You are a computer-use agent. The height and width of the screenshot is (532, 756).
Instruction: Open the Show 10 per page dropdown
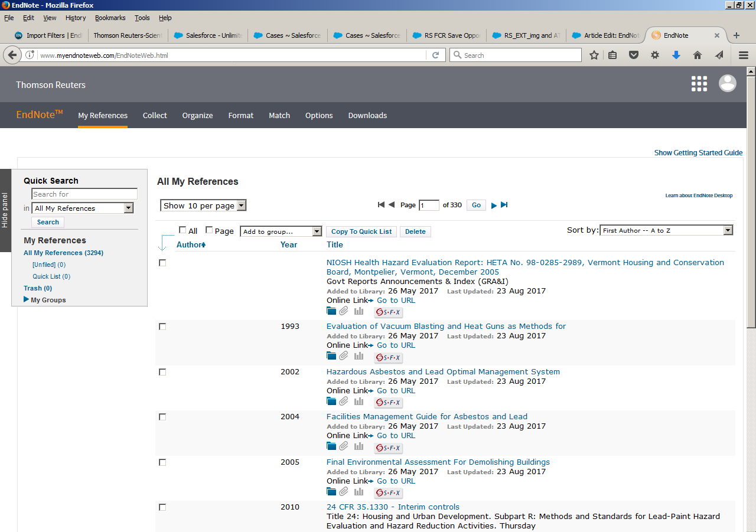tap(203, 205)
